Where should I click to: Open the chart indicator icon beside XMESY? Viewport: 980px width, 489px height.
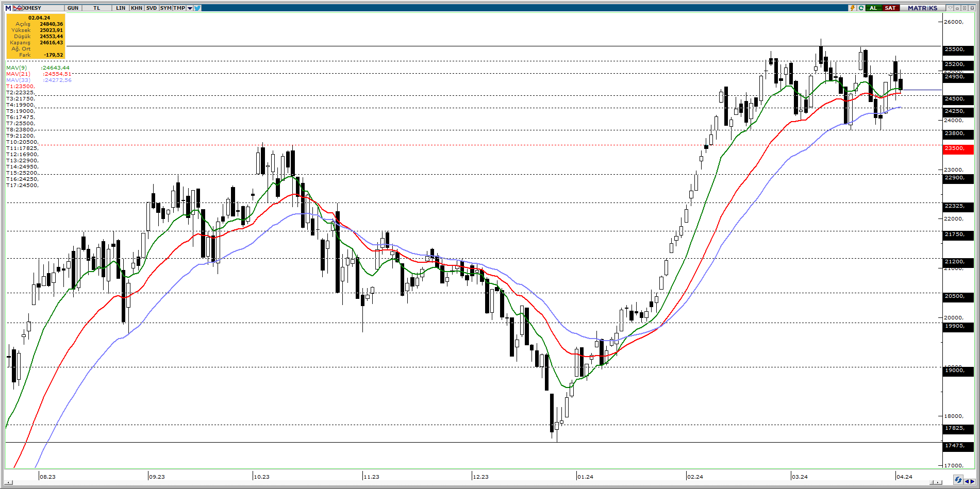17,8
